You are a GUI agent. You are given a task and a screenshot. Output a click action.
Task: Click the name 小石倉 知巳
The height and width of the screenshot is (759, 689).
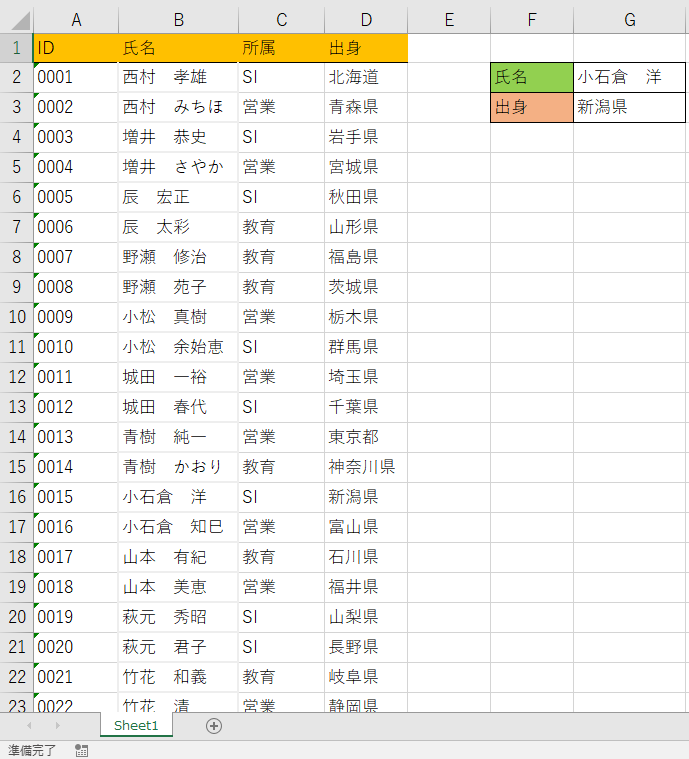[173, 527]
